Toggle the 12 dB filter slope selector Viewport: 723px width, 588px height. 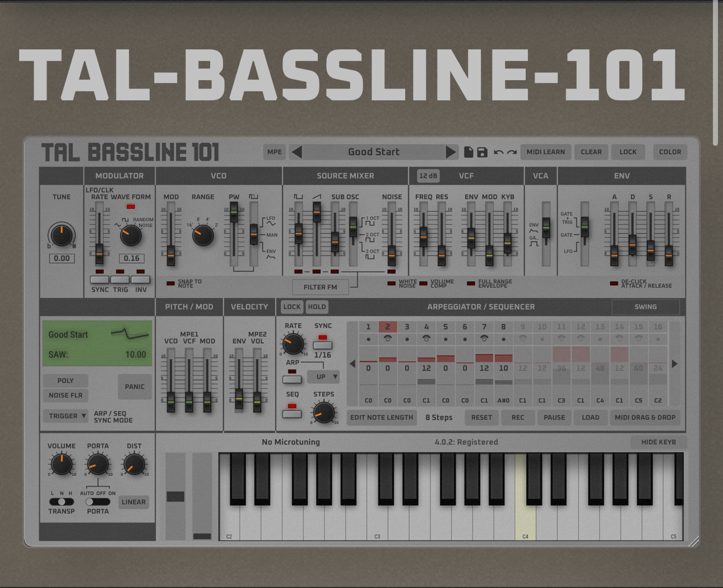click(428, 176)
